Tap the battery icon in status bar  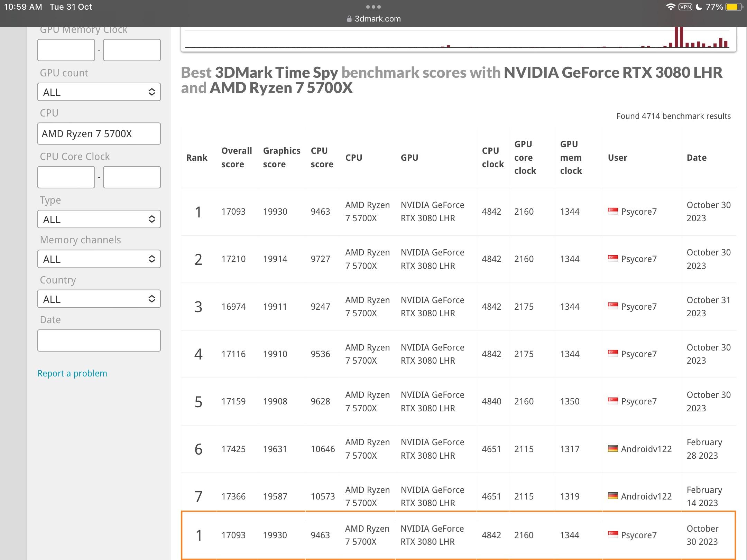tap(734, 7)
